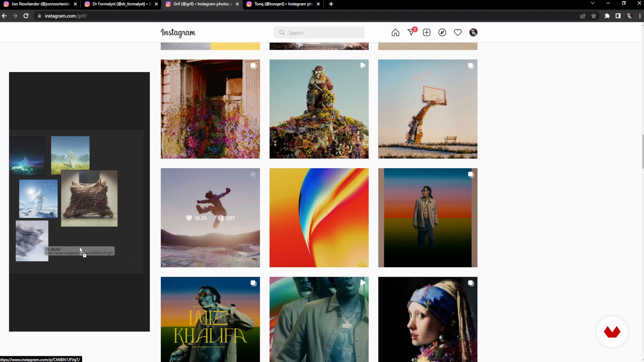
Task: Select the woven twig sculpture reference image
Action: [x=89, y=199]
